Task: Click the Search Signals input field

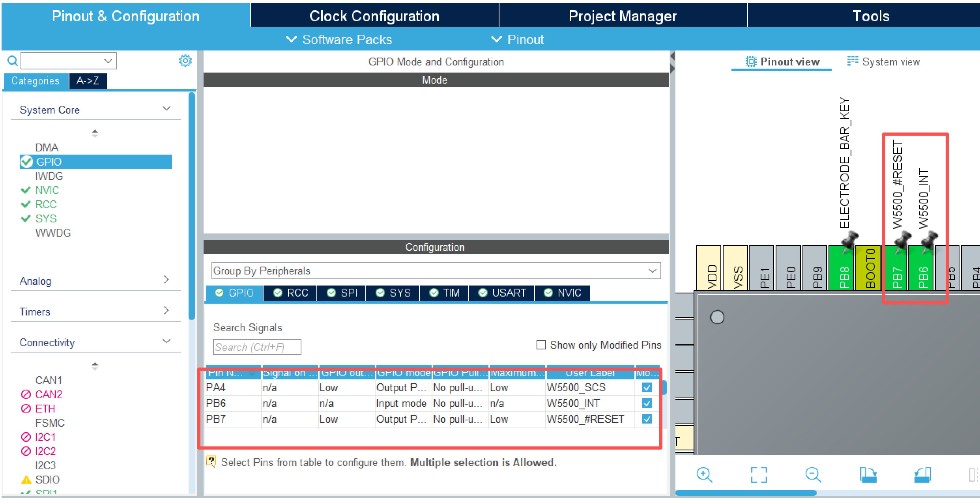Action: coord(257,347)
